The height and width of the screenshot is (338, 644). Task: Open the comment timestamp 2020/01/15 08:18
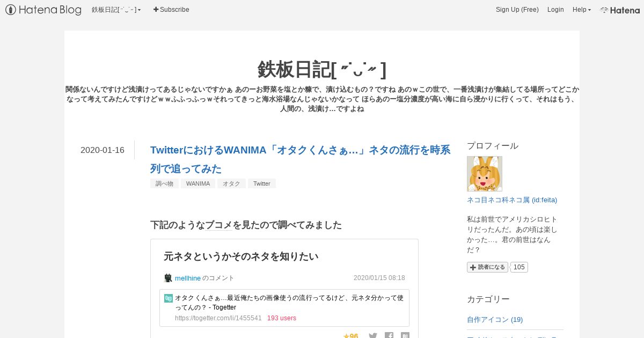point(379,278)
